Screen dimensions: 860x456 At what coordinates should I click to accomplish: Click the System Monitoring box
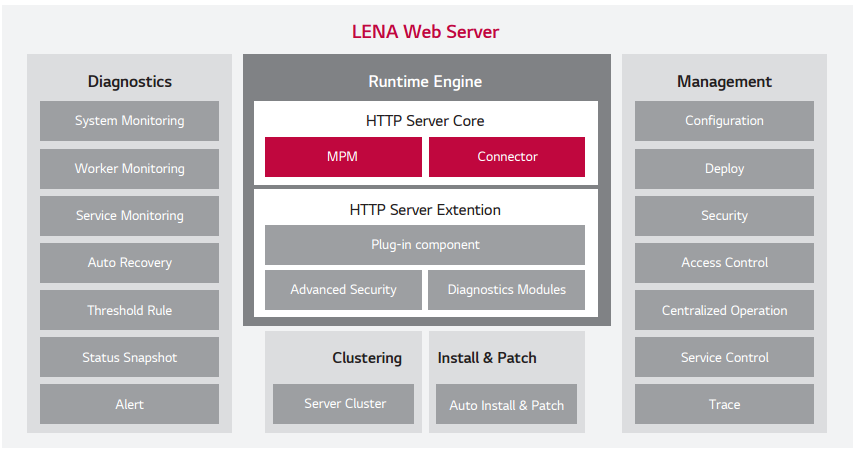click(x=129, y=121)
